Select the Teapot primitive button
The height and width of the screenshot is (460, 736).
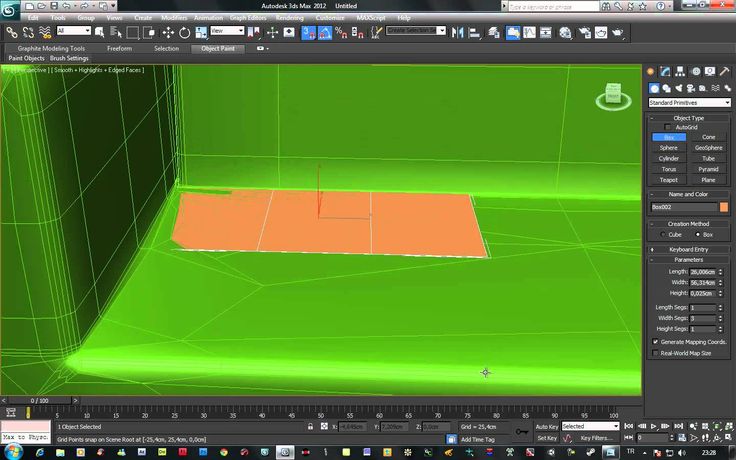(668, 180)
